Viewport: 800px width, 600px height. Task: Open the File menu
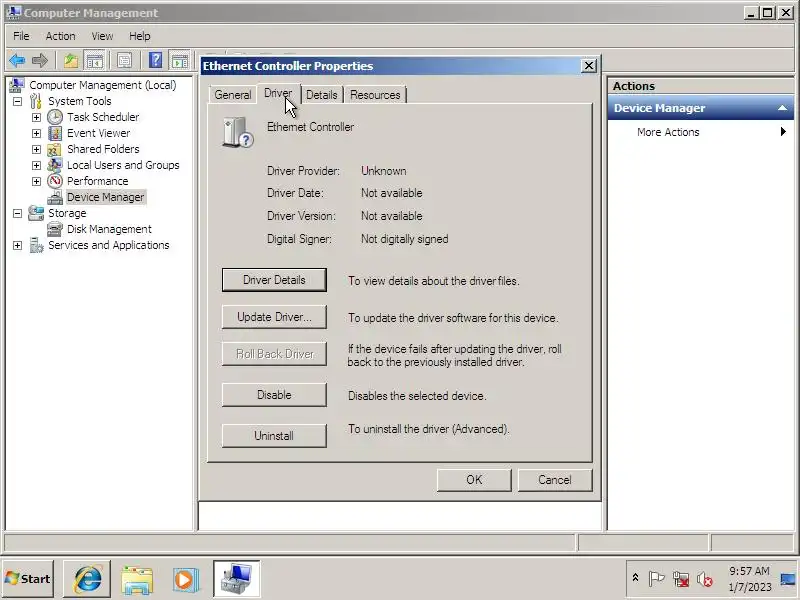point(21,36)
